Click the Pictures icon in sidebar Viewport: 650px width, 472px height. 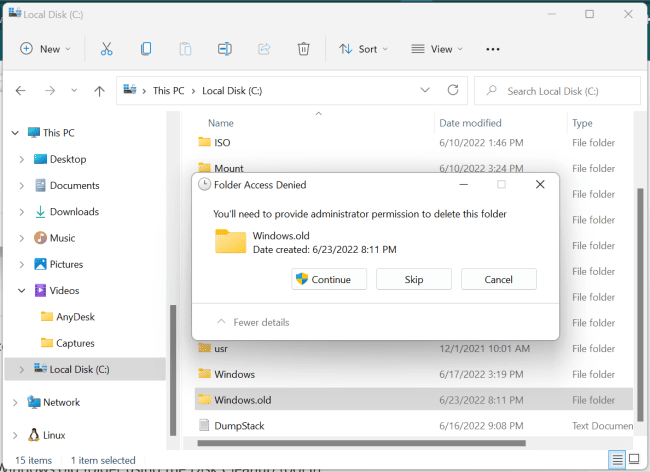click(x=40, y=264)
